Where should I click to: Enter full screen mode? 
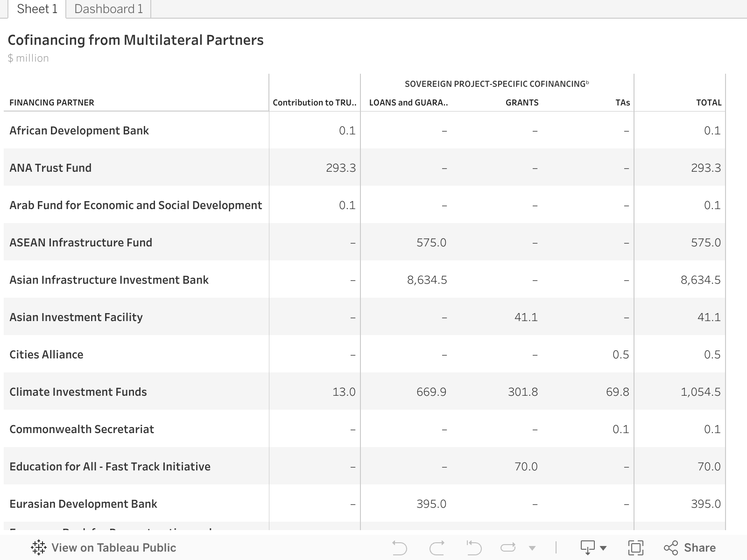[x=635, y=547]
